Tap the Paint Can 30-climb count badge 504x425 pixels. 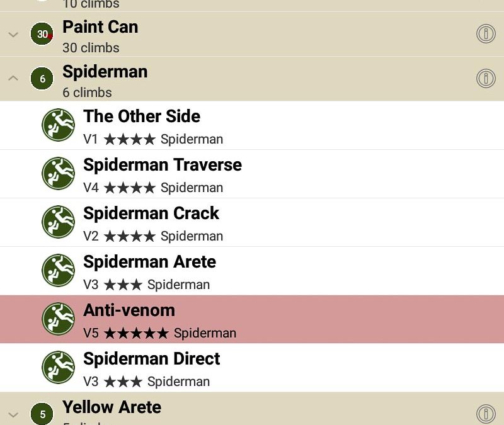42,34
